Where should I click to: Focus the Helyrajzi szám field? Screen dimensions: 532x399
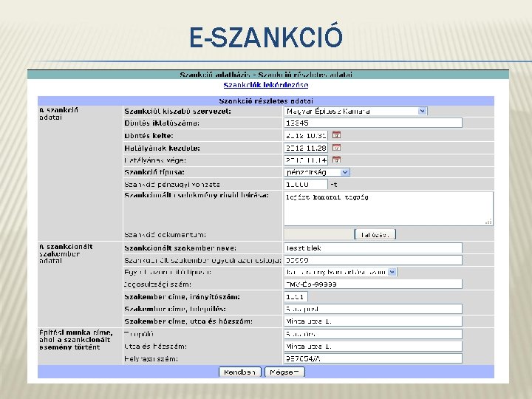[373, 358]
